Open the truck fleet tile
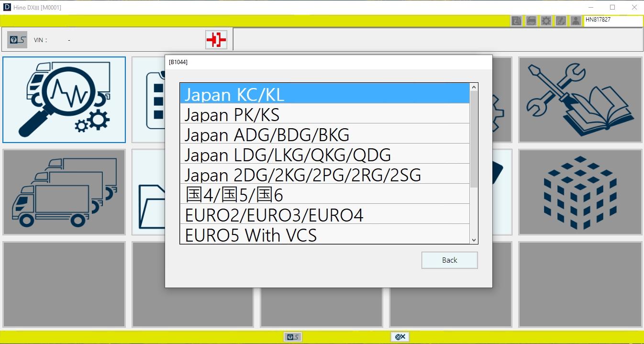Viewport: 644px width, 344px height. pyautogui.click(x=64, y=192)
